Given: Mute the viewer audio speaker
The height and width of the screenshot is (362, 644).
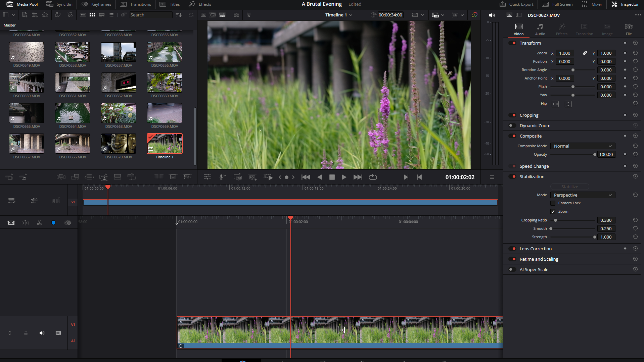Looking at the screenshot, I should [492, 15].
